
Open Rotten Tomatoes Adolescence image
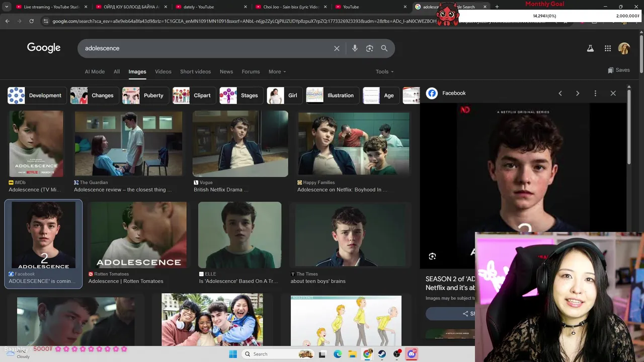[x=137, y=235]
